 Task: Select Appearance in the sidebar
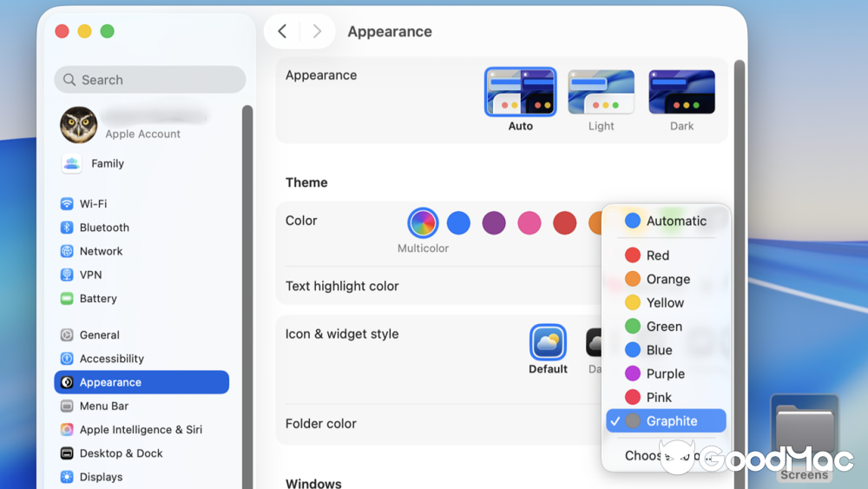point(141,382)
